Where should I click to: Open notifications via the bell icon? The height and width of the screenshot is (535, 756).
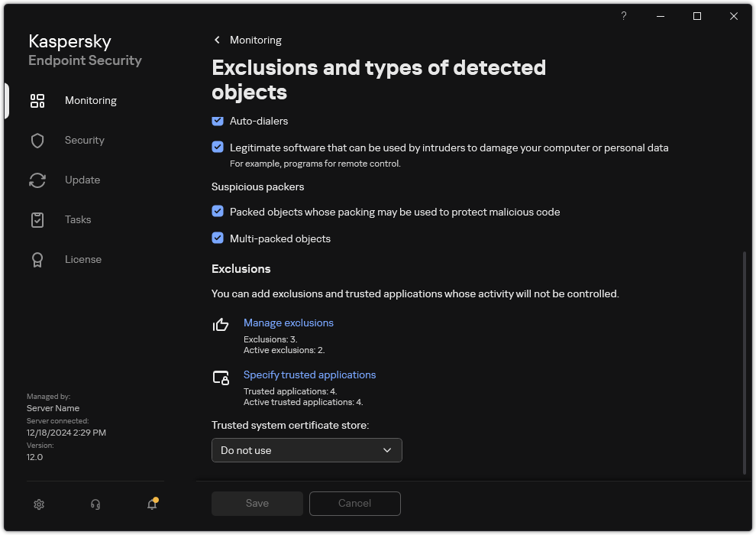[x=151, y=505]
